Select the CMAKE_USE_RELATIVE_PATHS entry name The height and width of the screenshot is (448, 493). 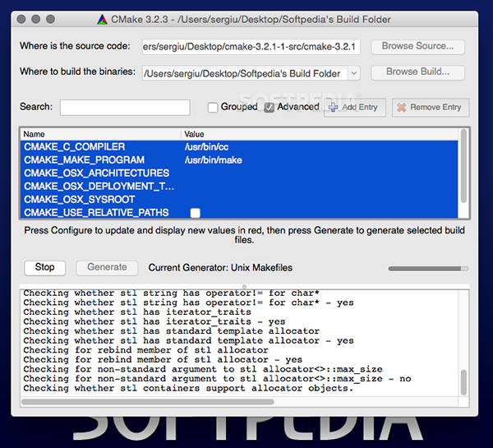coord(96,213)
